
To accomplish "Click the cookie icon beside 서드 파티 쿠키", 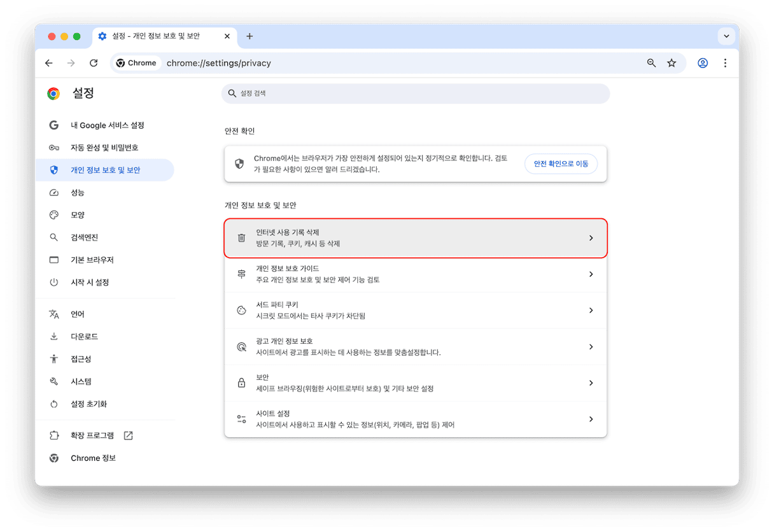I will pyautogui.click(x=241, y=311).
